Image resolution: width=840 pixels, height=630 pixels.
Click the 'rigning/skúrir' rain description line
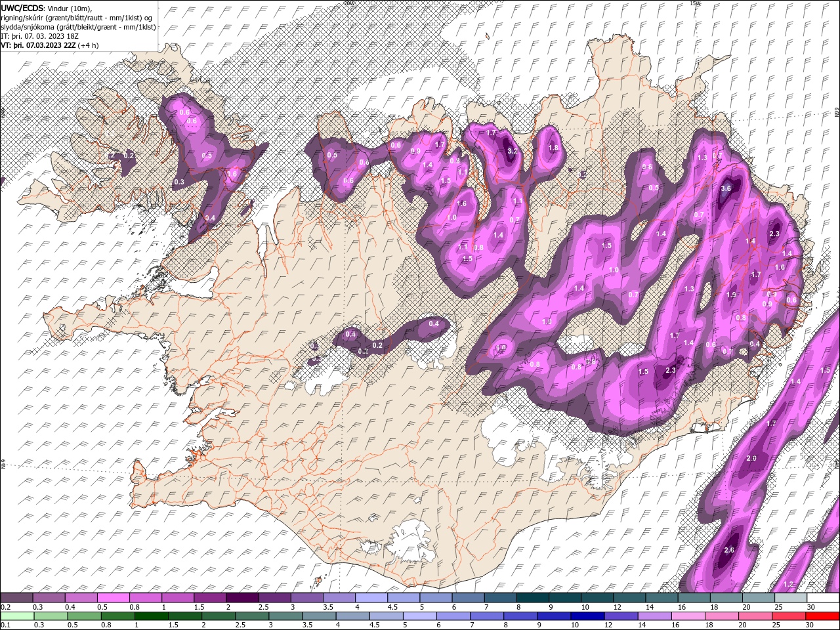[x=76, y=17]
